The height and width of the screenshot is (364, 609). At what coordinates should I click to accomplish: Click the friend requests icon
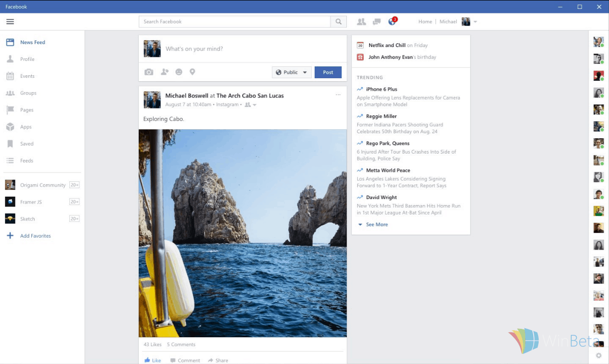(x=361, y=22)
